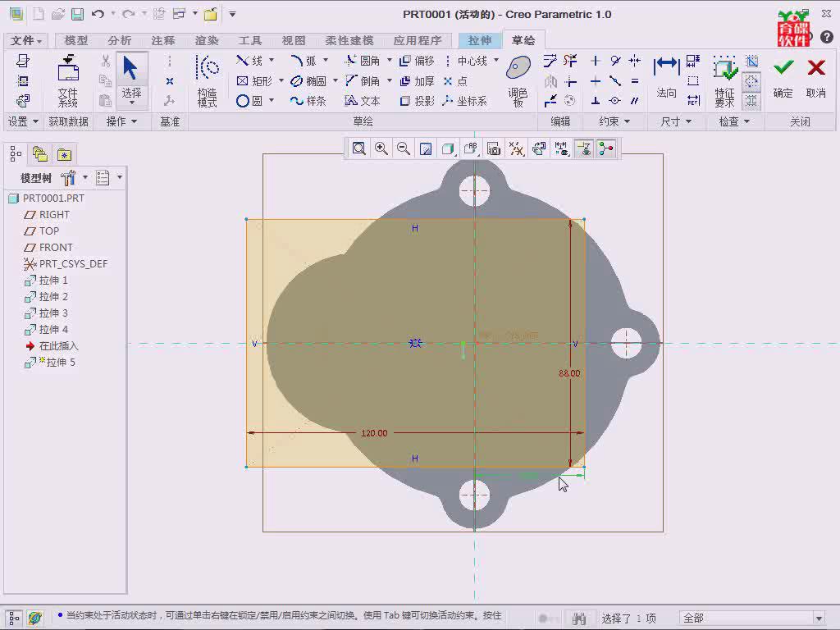
Task: Start the Spline (样条) tool
Action: (x=308, y=101)
